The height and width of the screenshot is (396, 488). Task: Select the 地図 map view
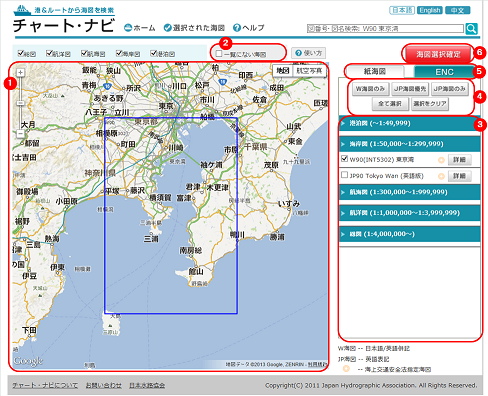click(283, 71)
